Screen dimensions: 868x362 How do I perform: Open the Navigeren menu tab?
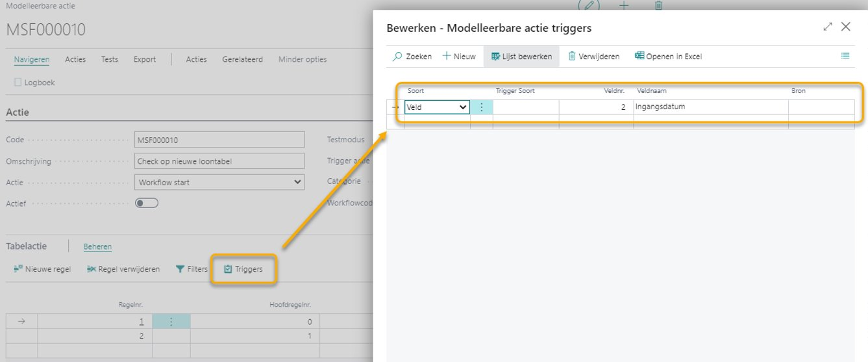[x=31, y=59]
